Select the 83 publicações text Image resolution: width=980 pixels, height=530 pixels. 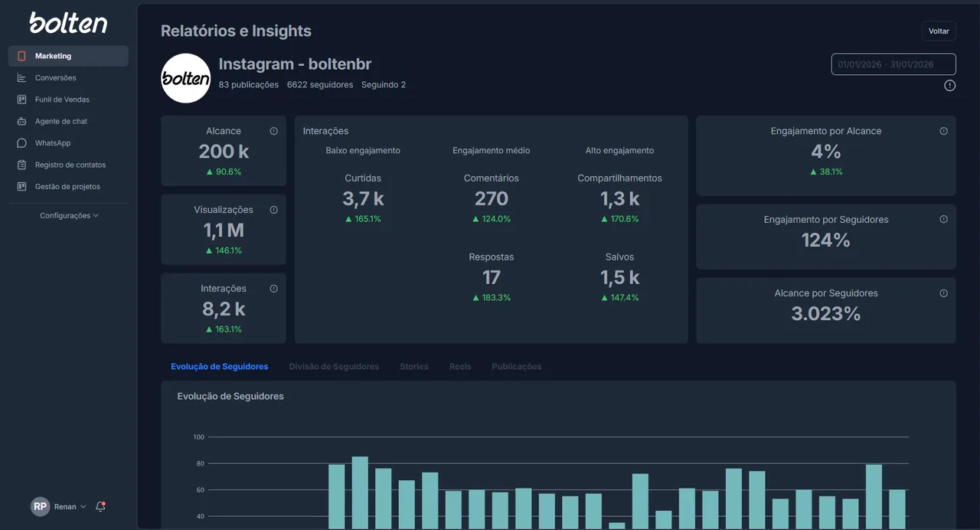249,85
